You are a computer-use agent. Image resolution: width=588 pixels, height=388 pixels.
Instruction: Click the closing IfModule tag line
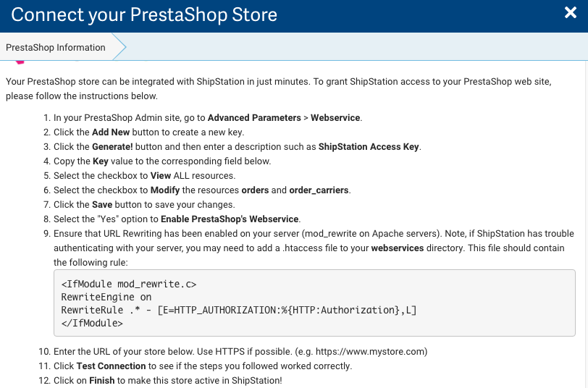pos(92,323)
